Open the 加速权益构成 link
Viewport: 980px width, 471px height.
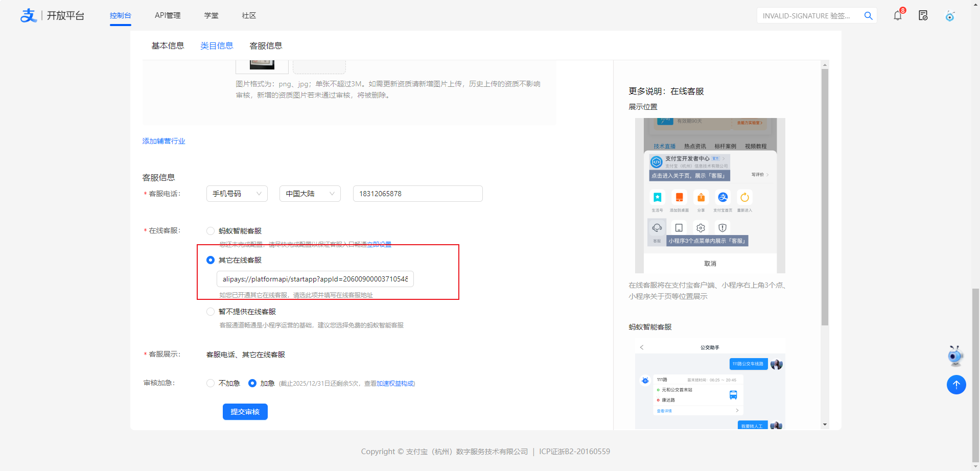[395, 384]
